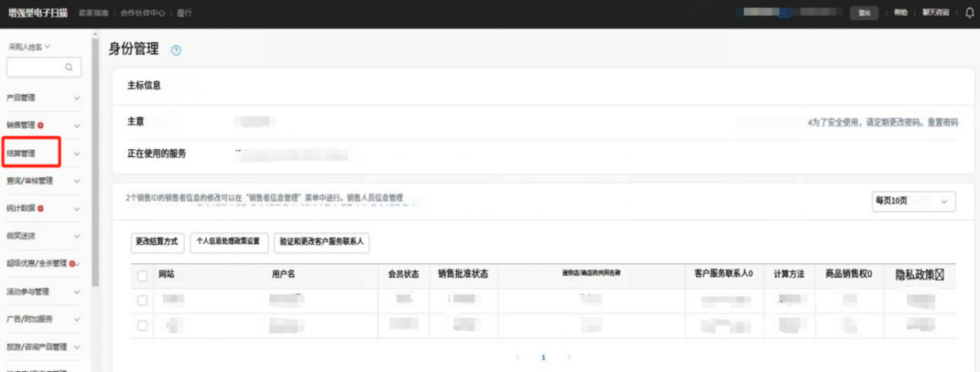
Task: Check the second table row checkbox
Action: [x=142, y=326]
